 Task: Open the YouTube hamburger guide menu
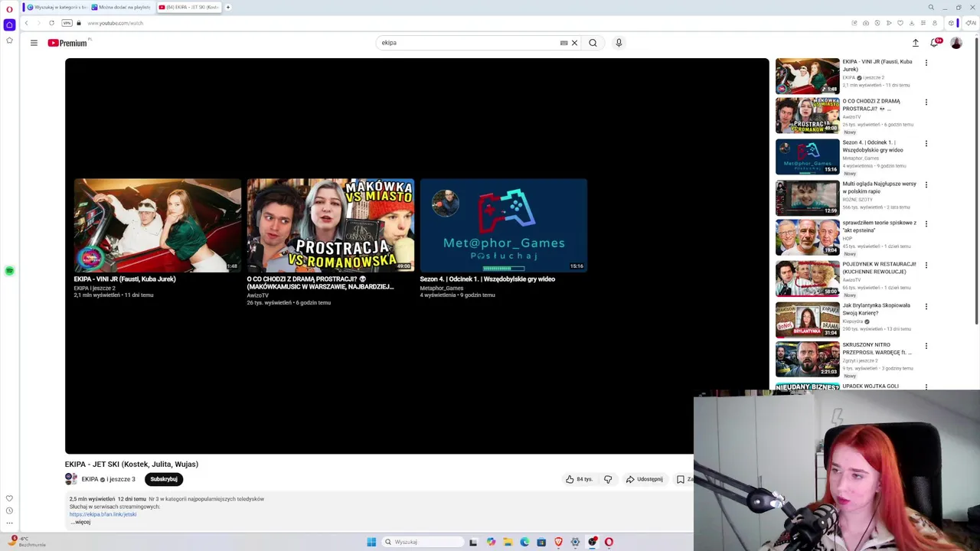(34, 43)
